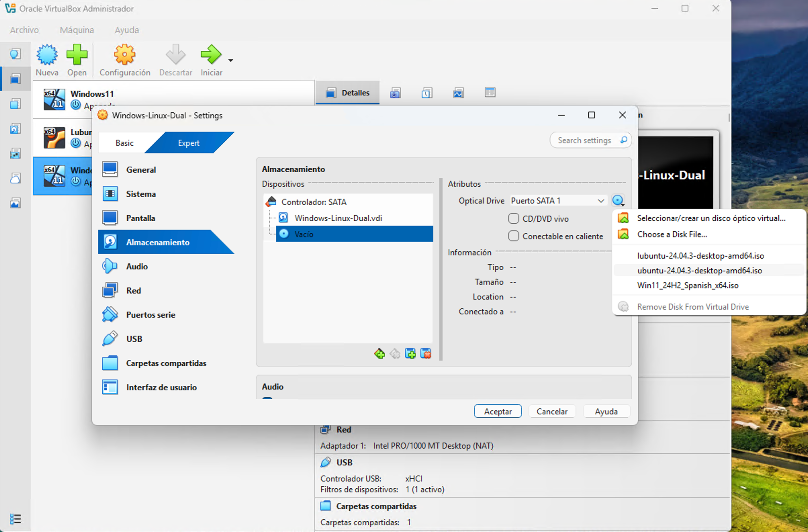Click the Aceptar button
This screenshot has width=808, height=532.
click(x=498, y=411)
